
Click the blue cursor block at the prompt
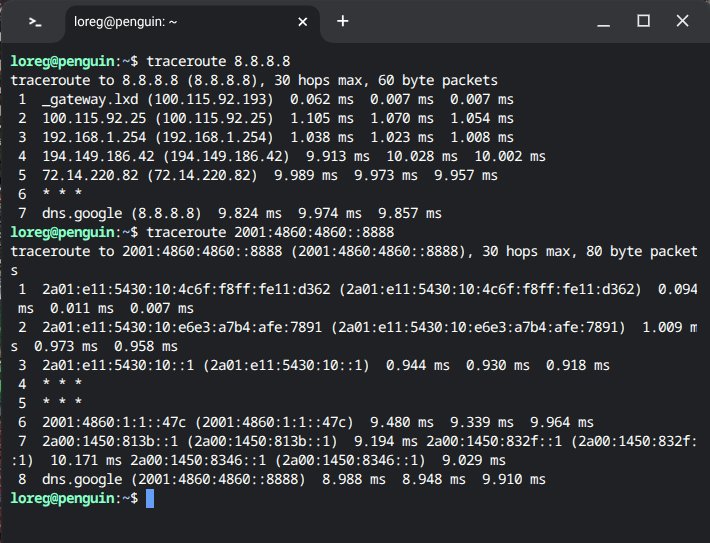[x=150, y=498]
